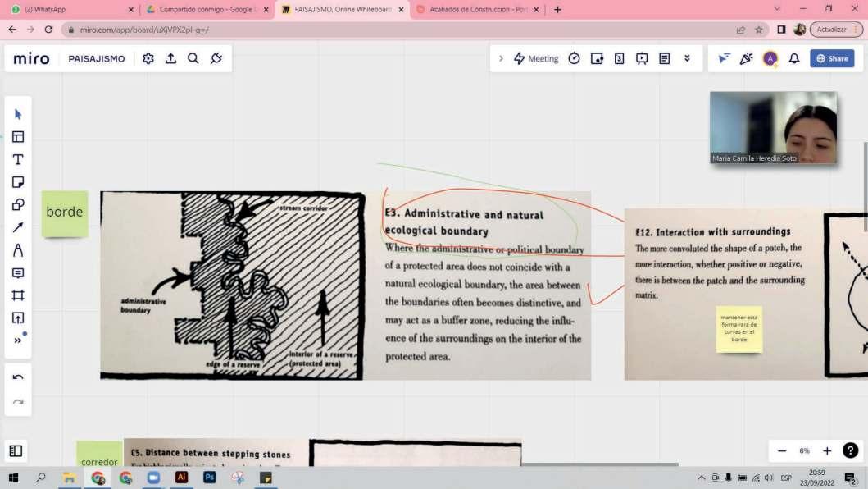Expand the collaboration toolbar chevron
Image resolution: width=868 pixels, height=489 pixels.
(501, 59)
